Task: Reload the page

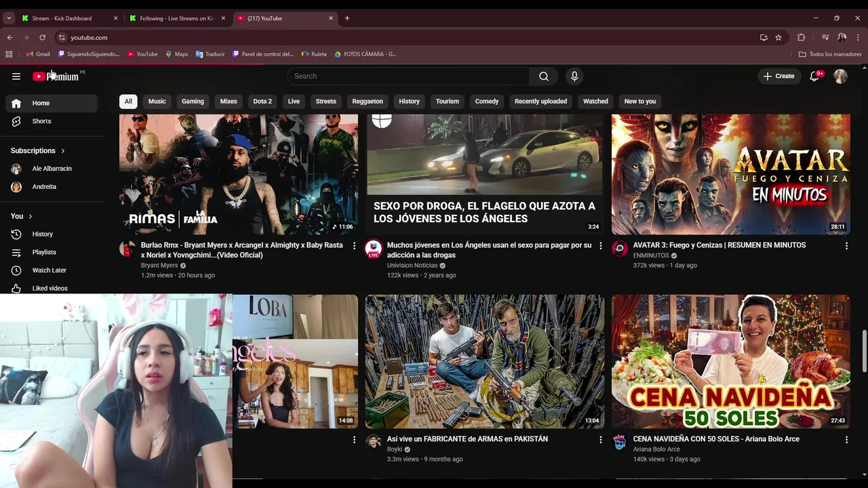Action: pyautogui.click(x=42, y=38)
